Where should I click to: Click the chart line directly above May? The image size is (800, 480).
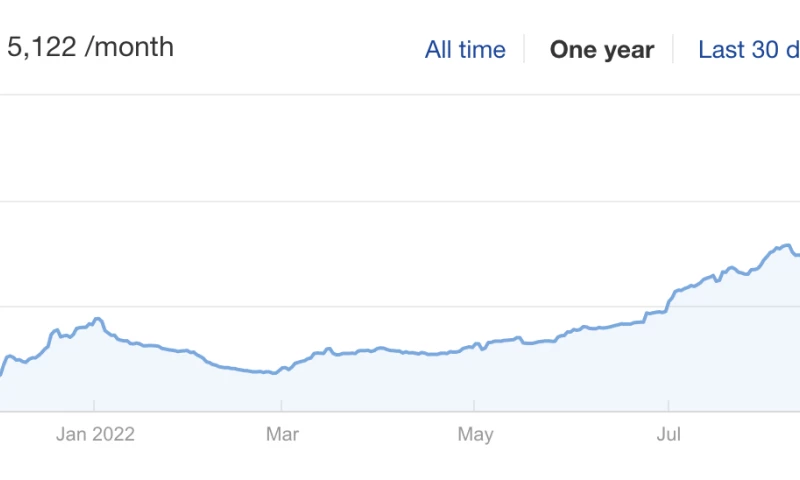[x=474, y=347]
